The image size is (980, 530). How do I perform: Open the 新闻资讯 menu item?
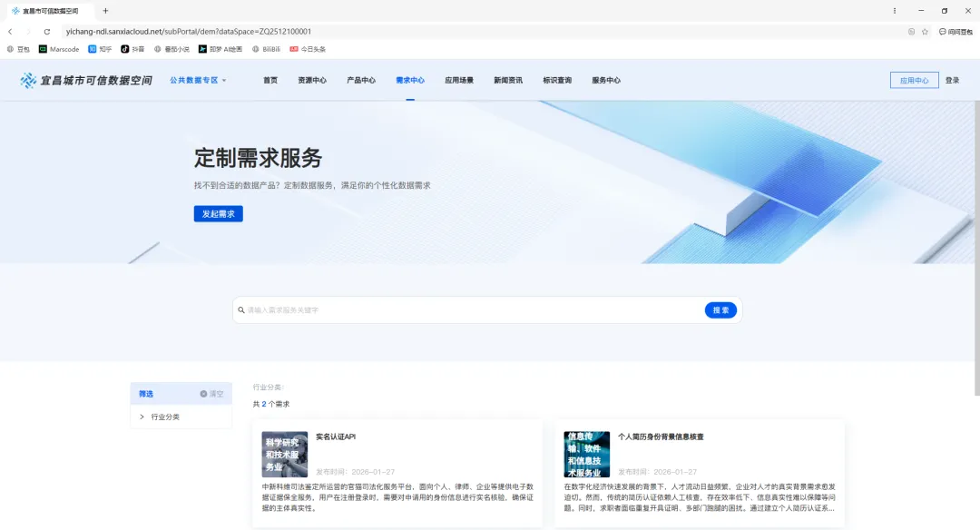click(x=510, y=80)
